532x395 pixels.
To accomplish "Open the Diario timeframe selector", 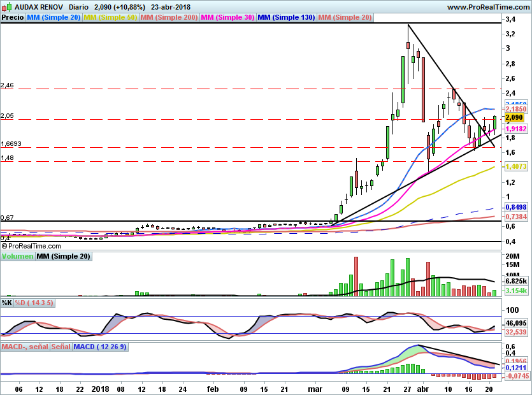I will 79,6.
